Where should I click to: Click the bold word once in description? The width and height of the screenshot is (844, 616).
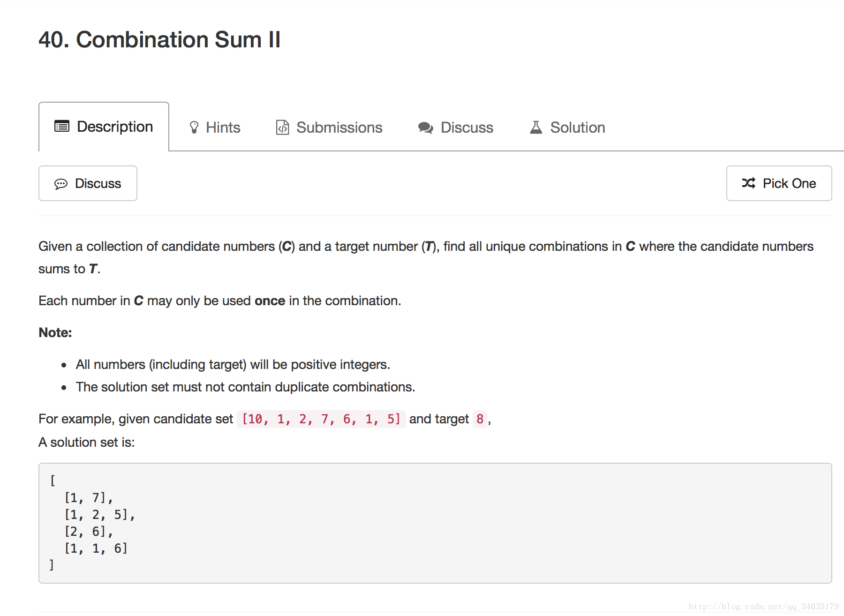point(270,301)
